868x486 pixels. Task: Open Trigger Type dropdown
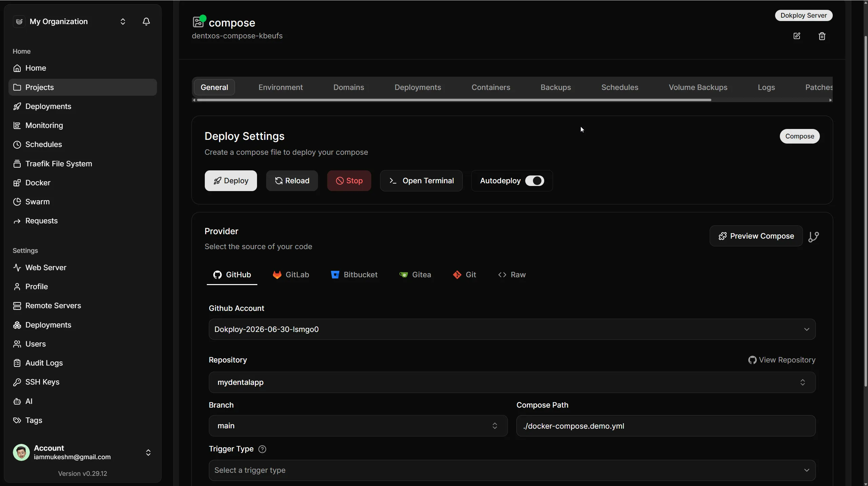pos(512,470)
